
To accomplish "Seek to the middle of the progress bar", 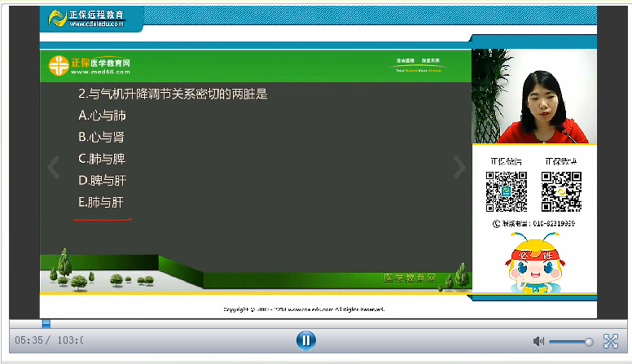I will click(318, 323).
